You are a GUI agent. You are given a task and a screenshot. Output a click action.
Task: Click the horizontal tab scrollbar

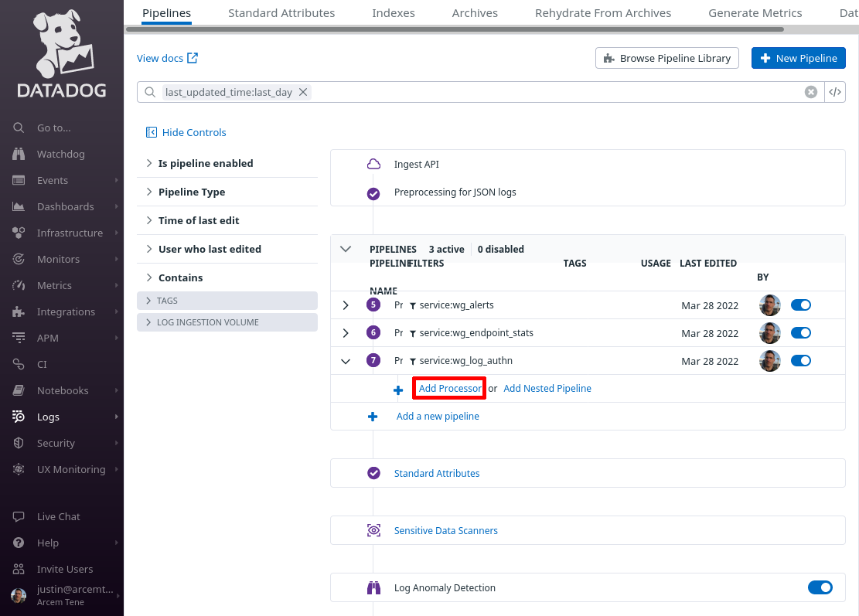click(x=455, y=29)
